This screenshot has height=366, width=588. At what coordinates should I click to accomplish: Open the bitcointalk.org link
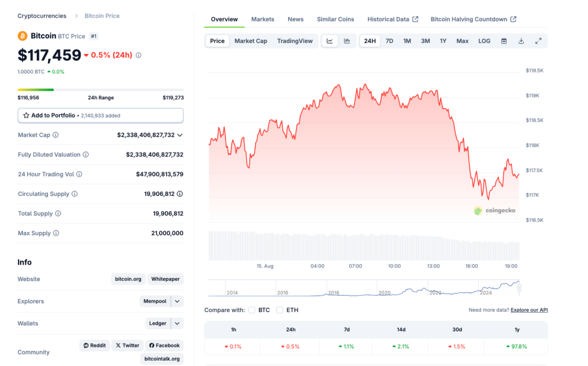pos(162,359)
